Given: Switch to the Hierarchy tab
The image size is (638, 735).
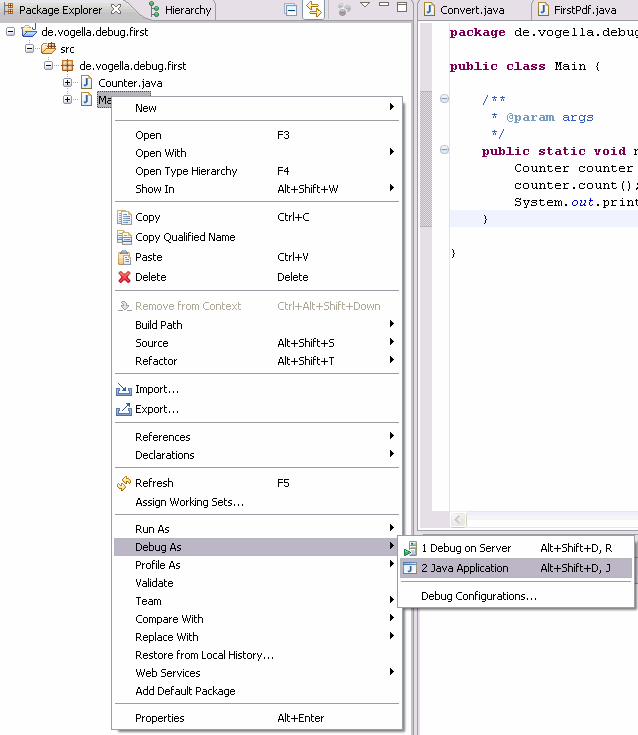Looking at the screenshot, I should coord(180,10).
